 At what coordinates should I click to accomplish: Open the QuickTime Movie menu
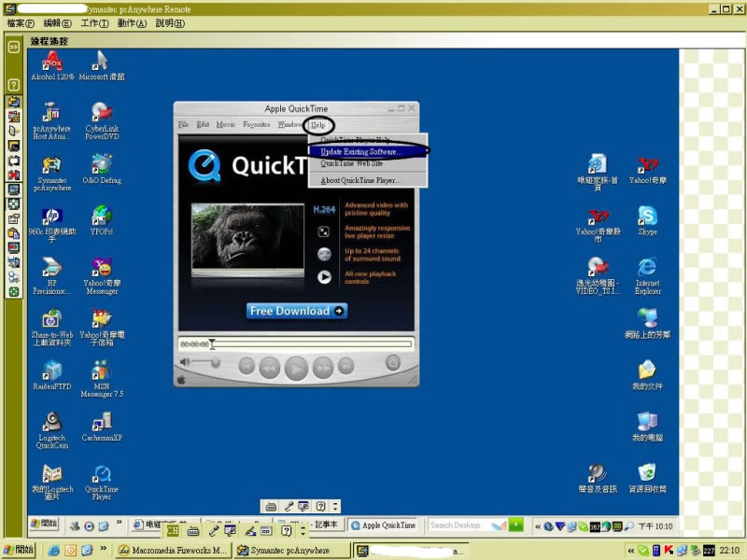pyautogui.click(x=226, y=125)
